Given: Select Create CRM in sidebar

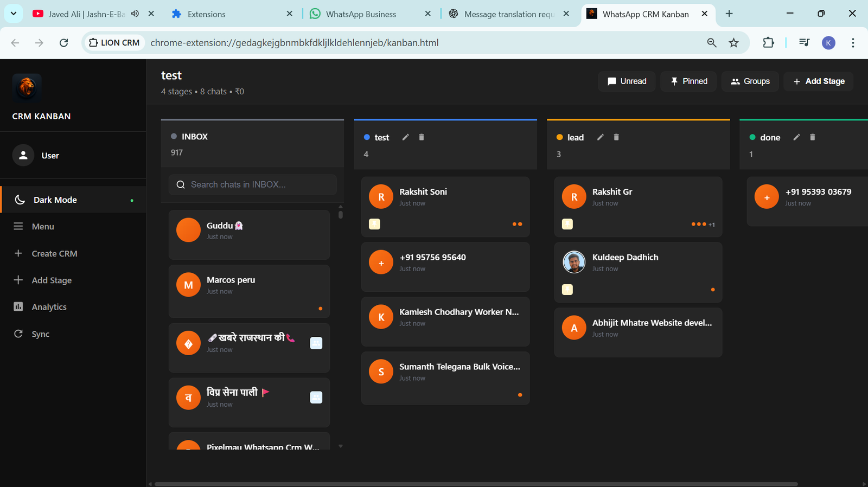Looking at the screenshot, I should click(73, 253).
